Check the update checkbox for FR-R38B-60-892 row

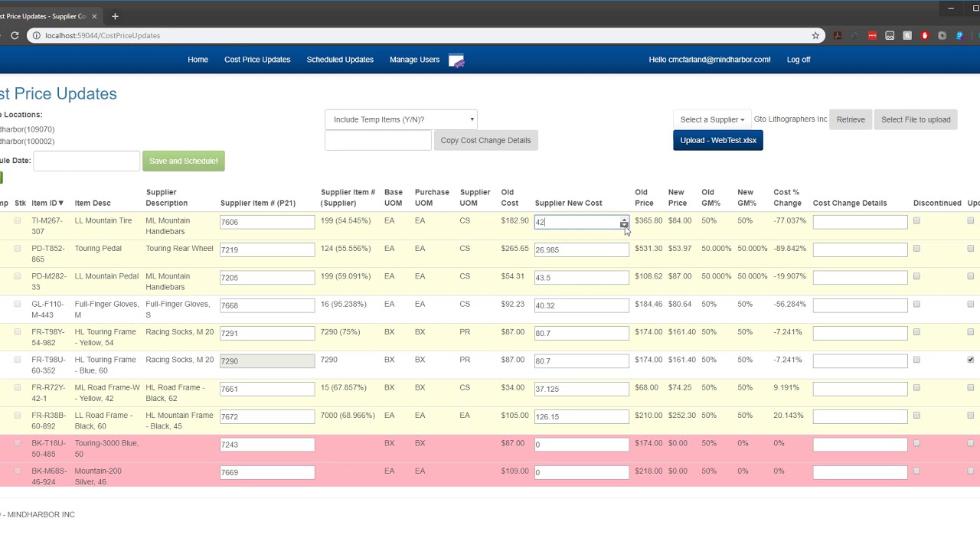pyautogui.click(x=971, y=416)
